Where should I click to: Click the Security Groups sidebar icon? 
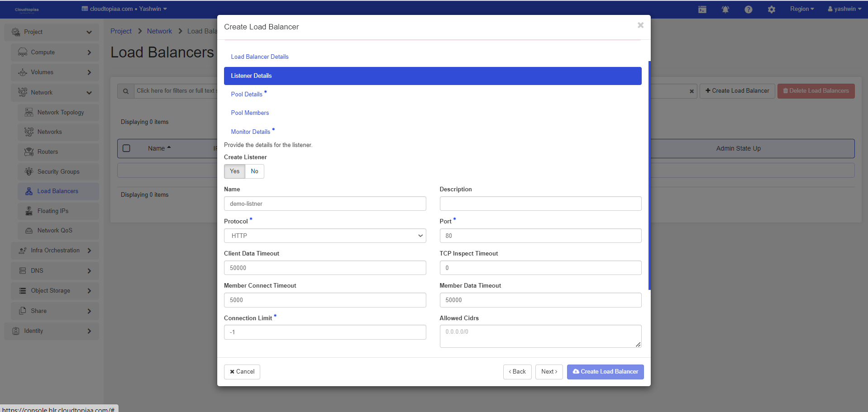tap(29, 172)
